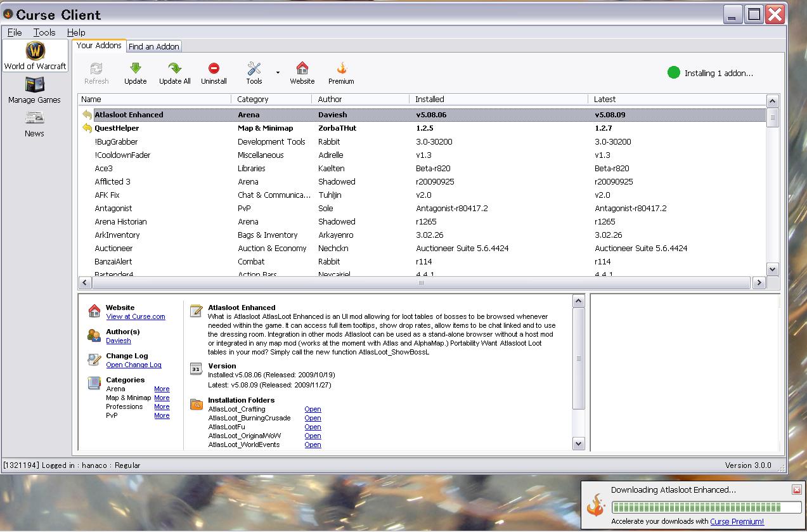Image resolution: width=807 pixels, height=532 pixels.
Task: Select the World of Warcraft game icon
Action: point(36,51)
